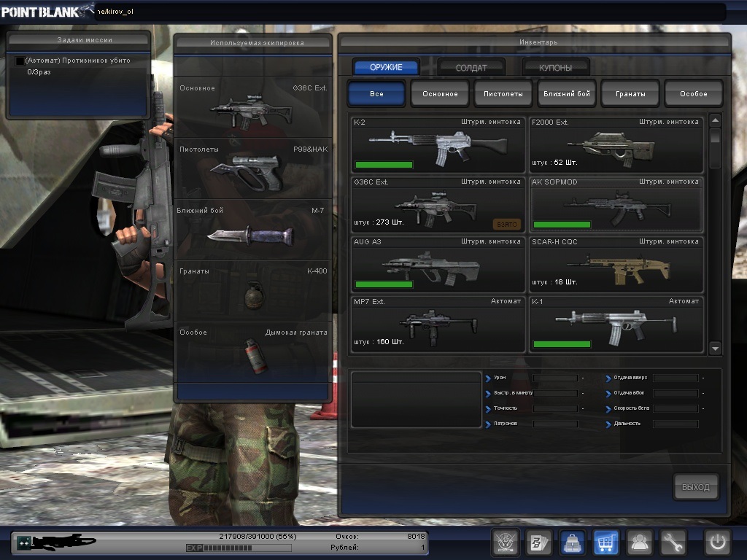Image resolution: width=747 pixels, height=560 pixels.
Task: Filter weapons by Пистолеты
Action: pyautogui.click(x=503, y=94)
